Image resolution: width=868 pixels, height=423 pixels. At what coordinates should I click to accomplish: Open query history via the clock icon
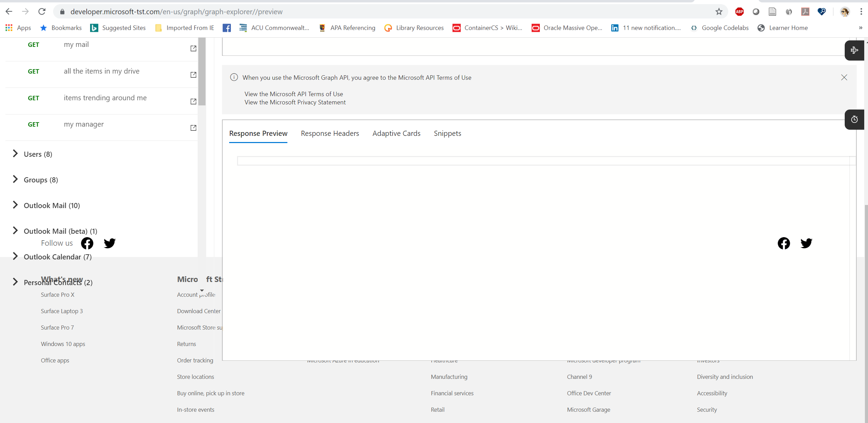click(854, 119)
